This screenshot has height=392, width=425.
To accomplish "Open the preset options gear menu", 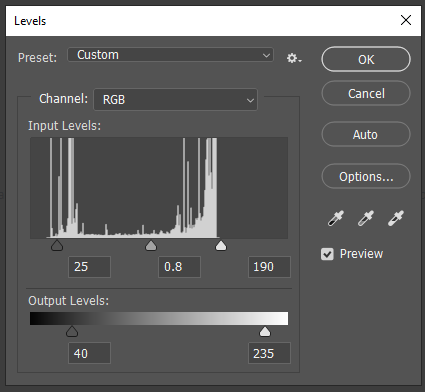I will coord(294,58).
